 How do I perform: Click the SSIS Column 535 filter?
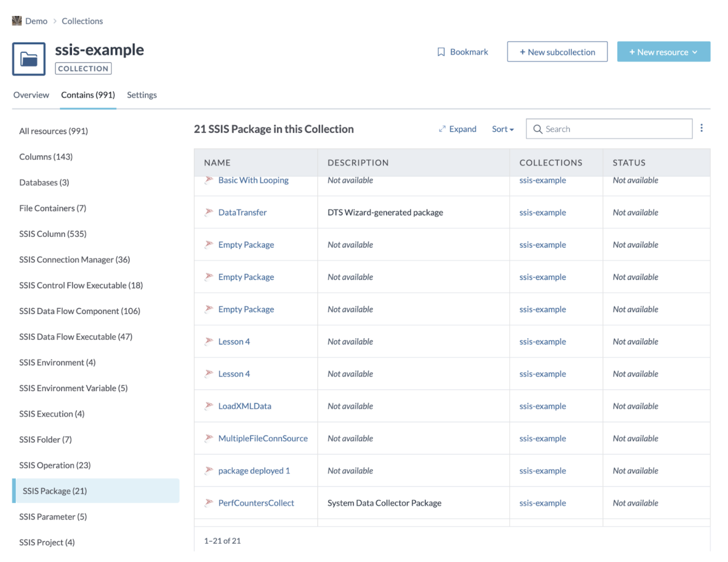pos(53,233)
